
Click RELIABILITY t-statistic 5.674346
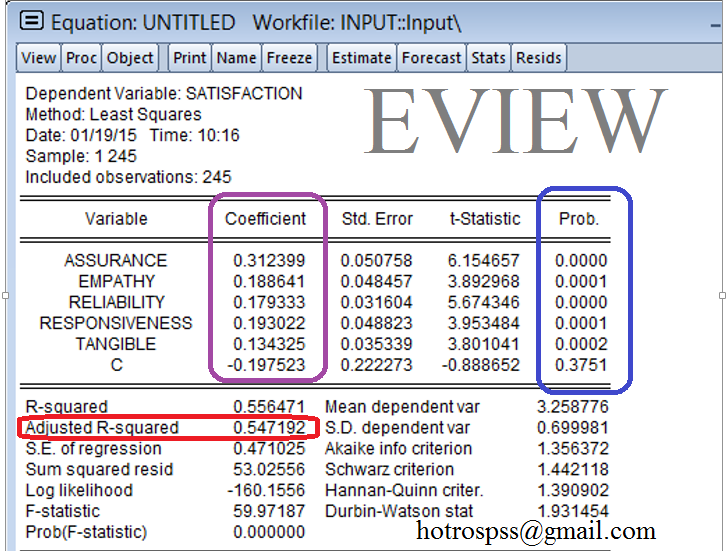[x=484, y=302]
